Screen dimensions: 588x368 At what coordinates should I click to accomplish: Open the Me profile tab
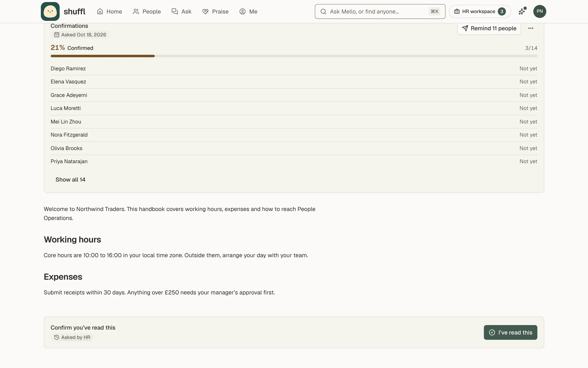(248, 11)
